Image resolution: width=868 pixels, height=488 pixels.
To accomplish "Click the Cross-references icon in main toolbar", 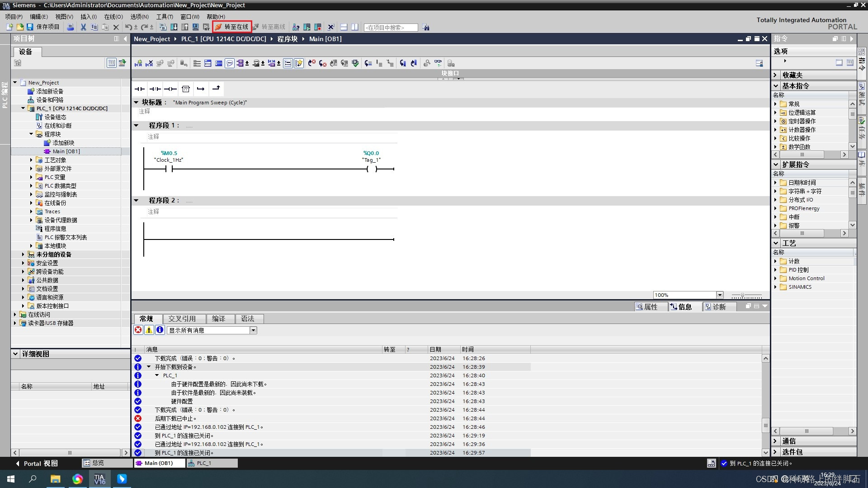I will click(x=330, y=27).
